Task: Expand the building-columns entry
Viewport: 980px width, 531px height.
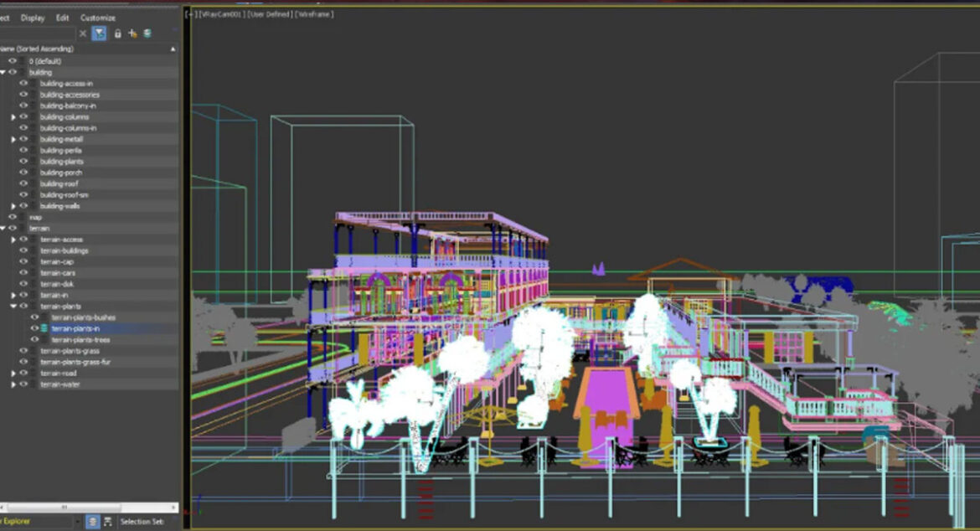Action: 12,117
